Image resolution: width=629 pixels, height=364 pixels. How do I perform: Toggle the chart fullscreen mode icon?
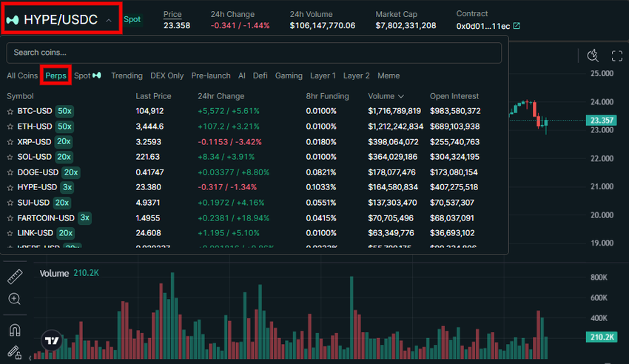tap(617, 55)
